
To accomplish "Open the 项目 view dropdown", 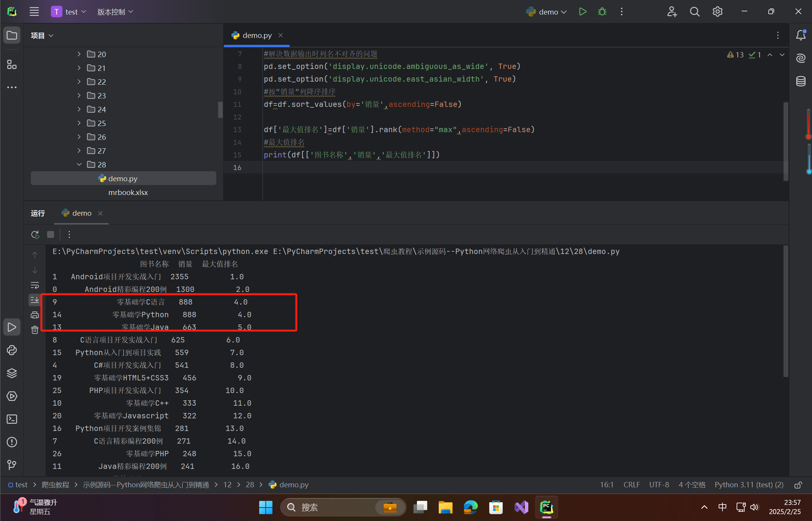I will click(42, 35).
